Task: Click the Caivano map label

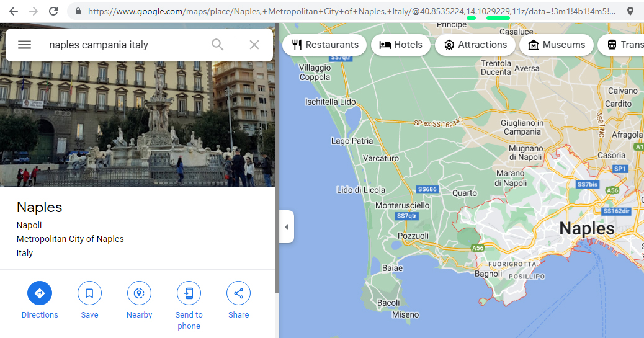Action: tap(623, 91)
